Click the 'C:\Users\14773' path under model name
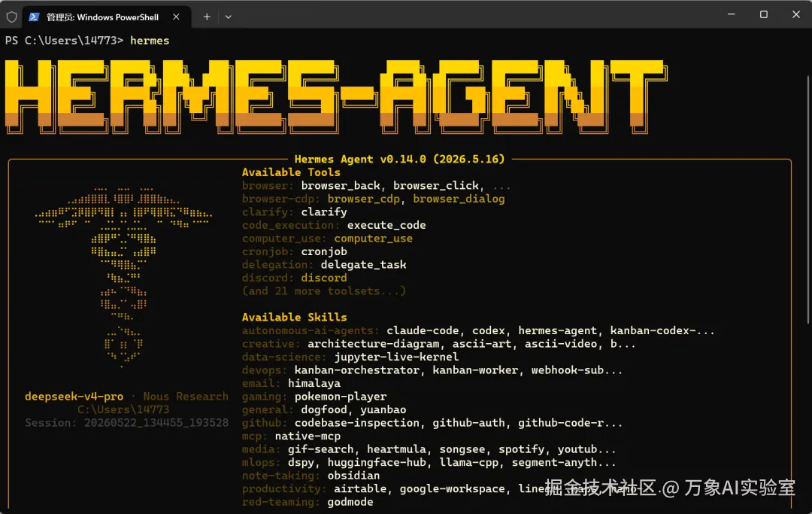Viewport: 812px width, 514px height. 123,410
